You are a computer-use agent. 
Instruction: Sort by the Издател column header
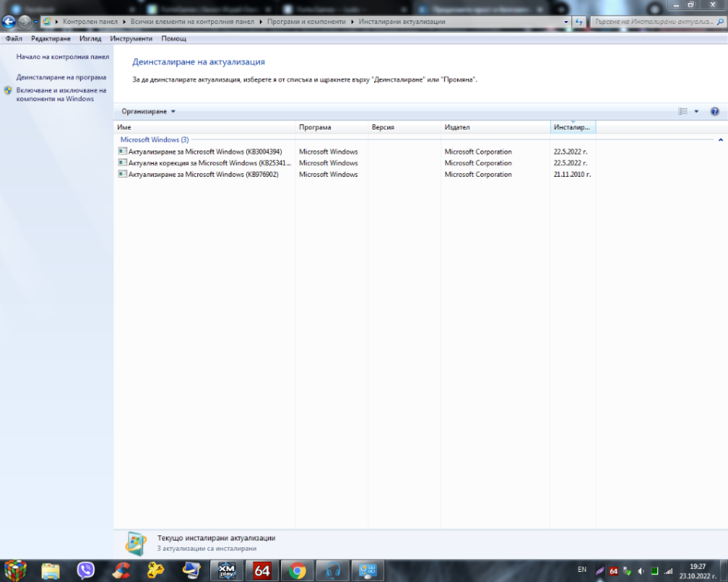tap(495, 127)
